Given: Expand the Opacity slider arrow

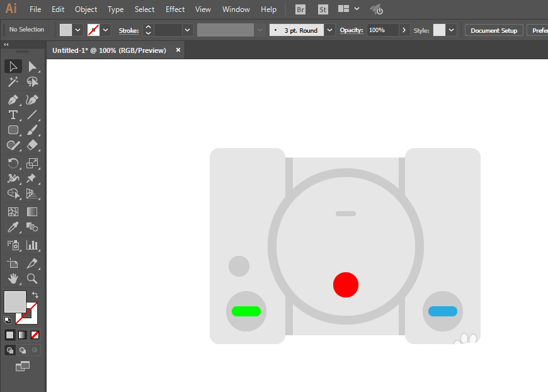Looking at the screenshot, I should (x=404, y=30).
